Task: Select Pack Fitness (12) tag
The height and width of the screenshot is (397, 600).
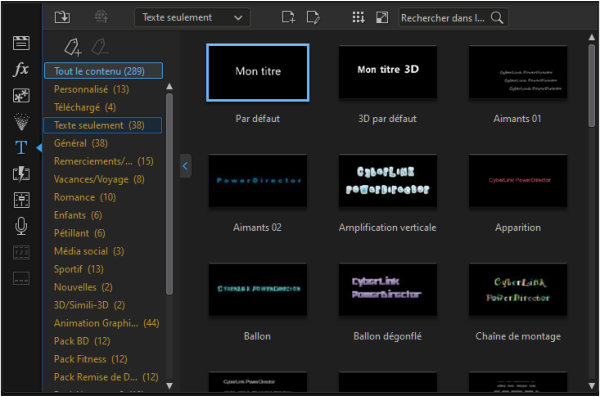Action: [91, 359]
